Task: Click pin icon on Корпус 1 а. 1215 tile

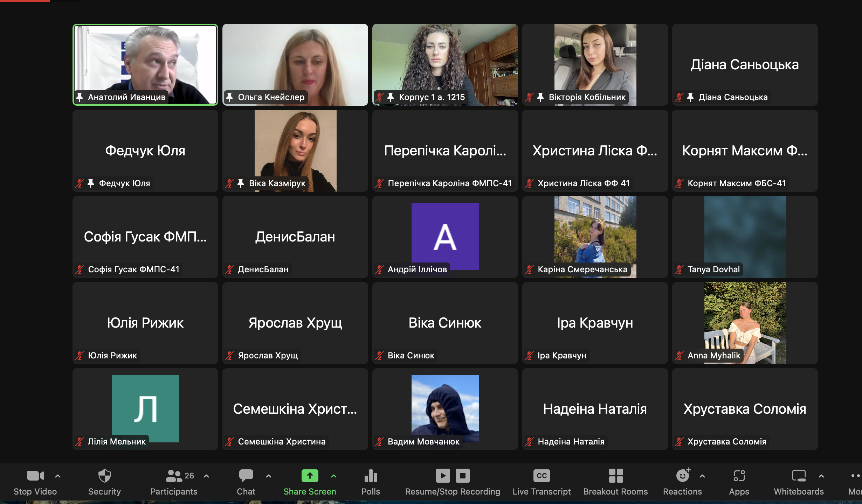Action: (x=391, y=97)
